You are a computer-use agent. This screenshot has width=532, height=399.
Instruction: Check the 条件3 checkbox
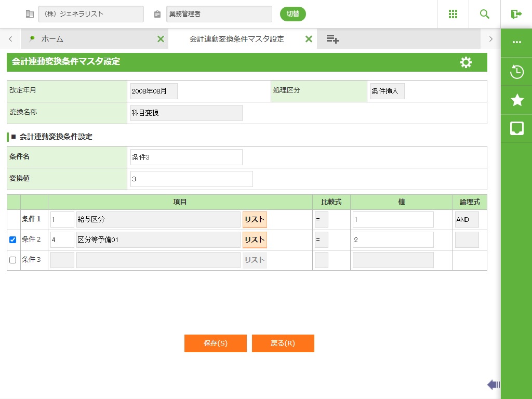13,260
